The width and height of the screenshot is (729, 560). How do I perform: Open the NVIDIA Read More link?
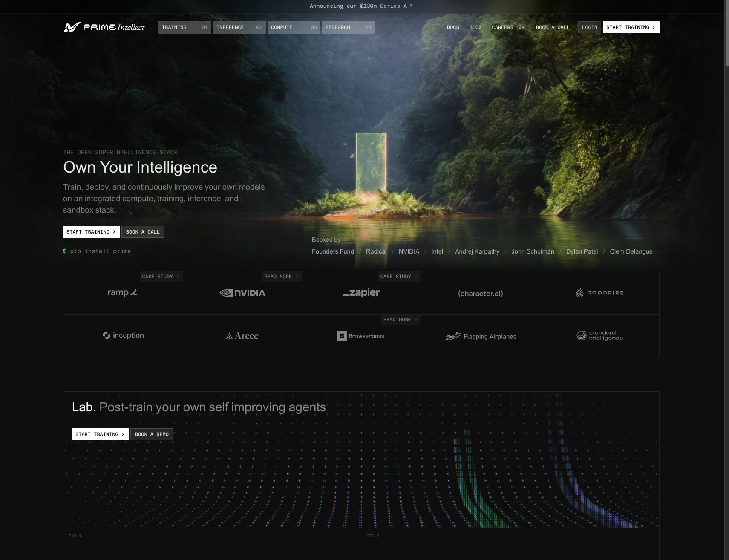(281, 277)
